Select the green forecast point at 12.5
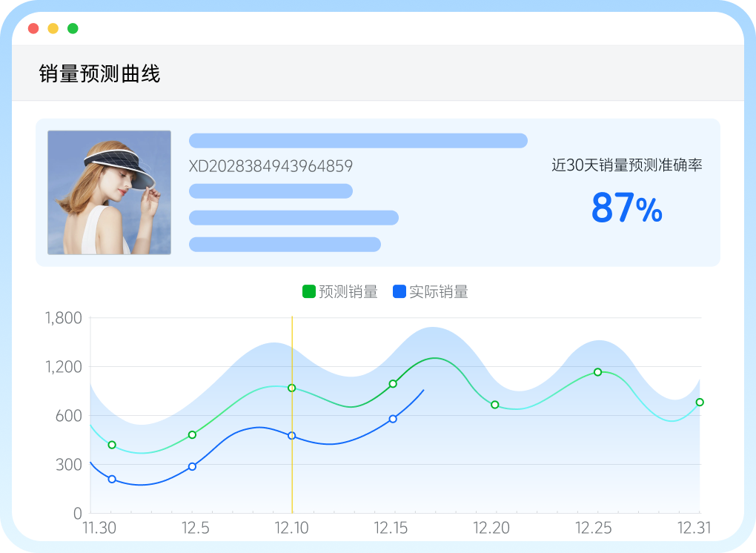The width and height of the screenshot is (756, 553). (x=192, y=434)
